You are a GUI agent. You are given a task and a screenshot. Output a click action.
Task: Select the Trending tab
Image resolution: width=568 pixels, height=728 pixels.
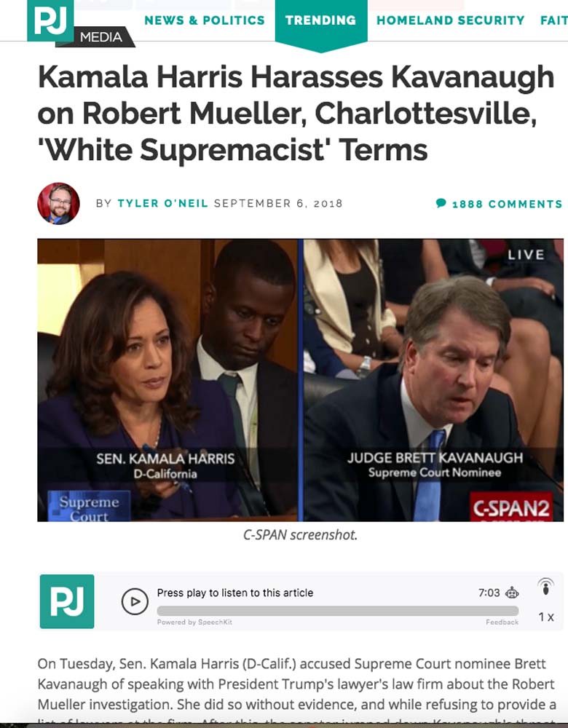[x=321, y=20]
